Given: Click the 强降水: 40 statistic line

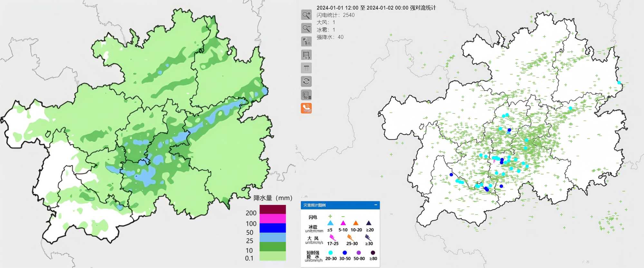Looking at the screenshot, I should pyautogui.click(x=330, y=37).
